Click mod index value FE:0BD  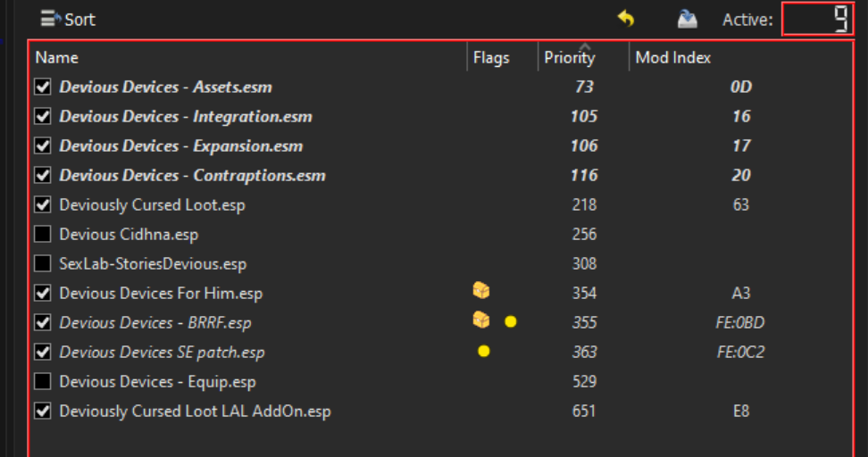[x=740, y=322]
